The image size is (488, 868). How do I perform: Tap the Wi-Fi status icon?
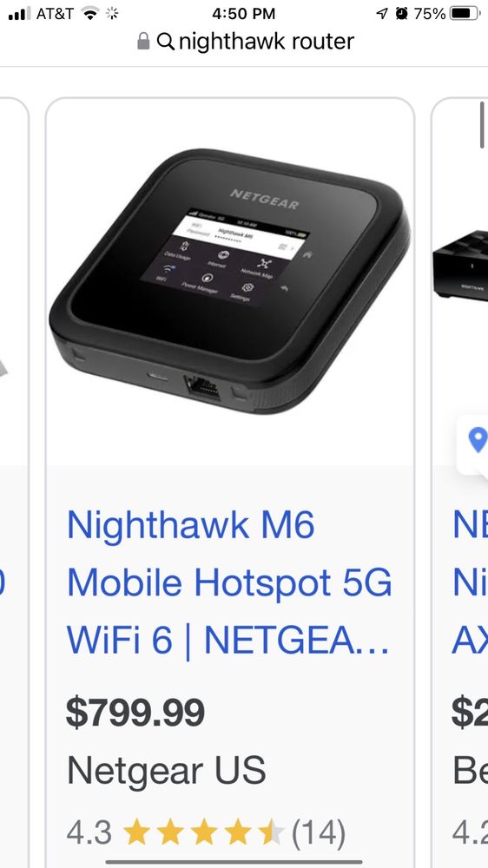89,13
